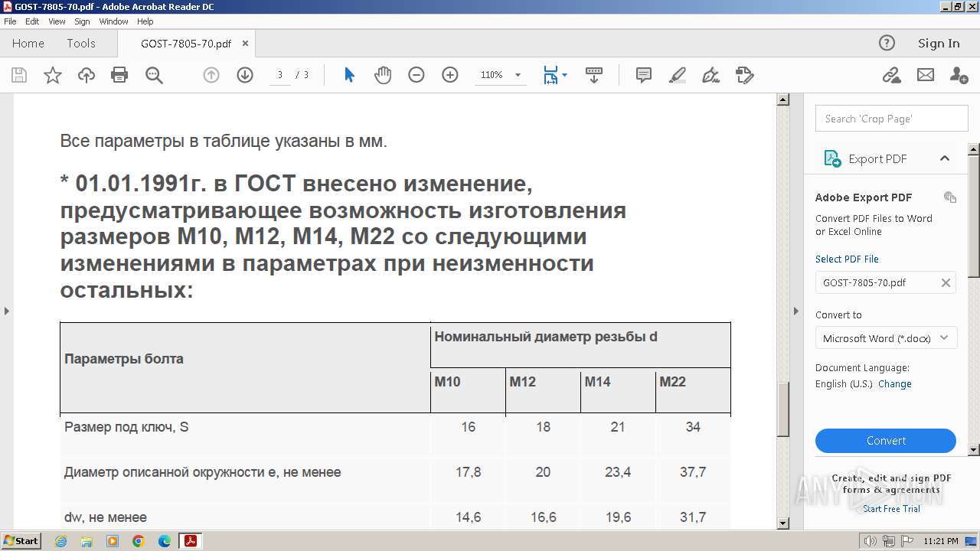This screenshot has height=551, width=980.
Task: Share a link using the chain icon
Action: [x=891, y=75]
